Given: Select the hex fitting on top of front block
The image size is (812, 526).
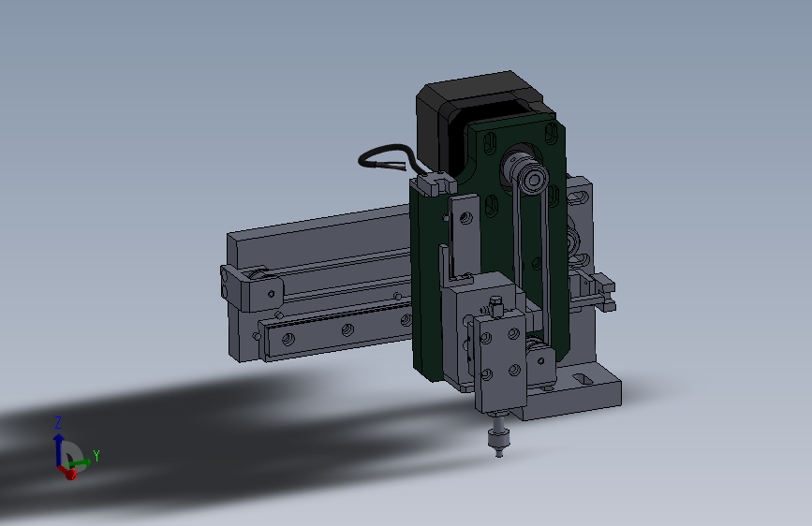Looking at the screenshot, I should pyautogui.click(x=495, y=306).
